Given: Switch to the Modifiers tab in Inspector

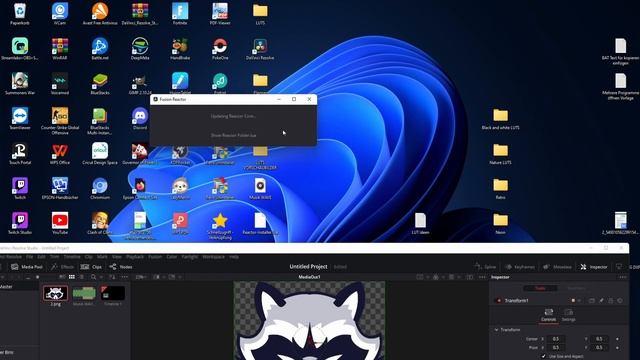Looking at the screenshot, I should tap(576, 288).
